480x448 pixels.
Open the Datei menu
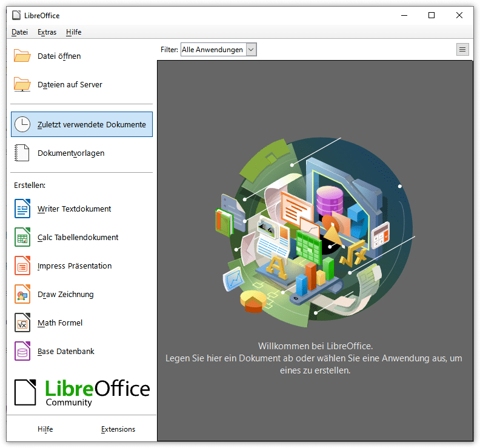[19, 32]
